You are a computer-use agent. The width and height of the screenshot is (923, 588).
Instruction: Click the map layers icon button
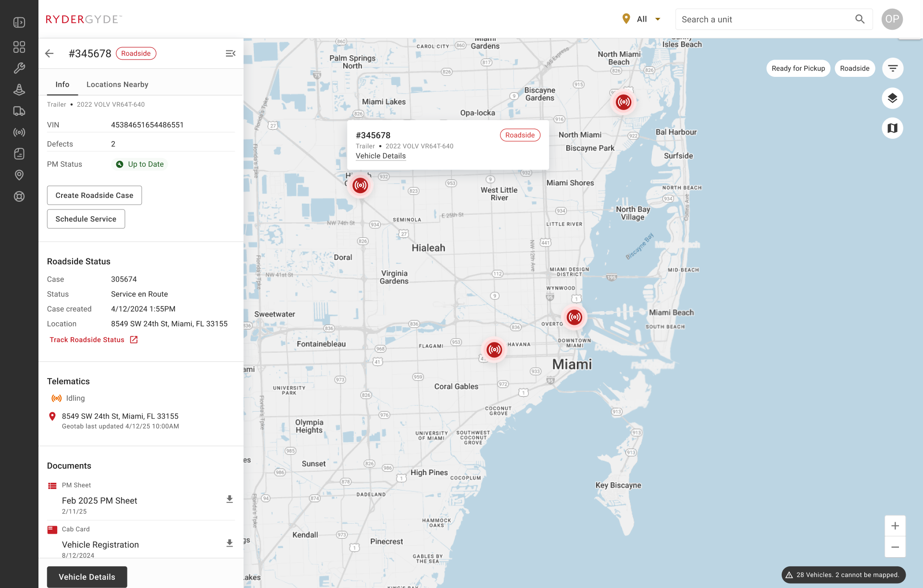pyautogui.click(x=892, y=98)
